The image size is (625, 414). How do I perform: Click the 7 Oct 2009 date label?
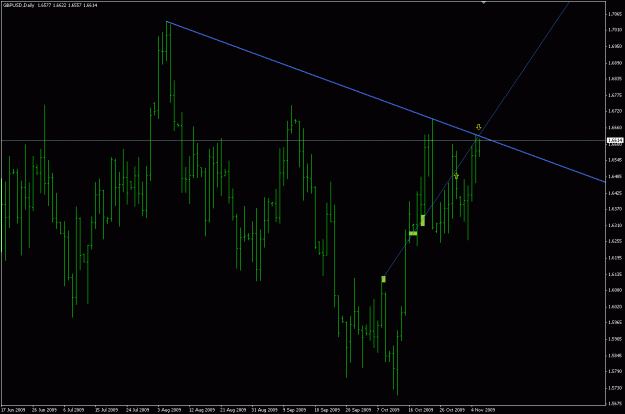tap(388, 410)
